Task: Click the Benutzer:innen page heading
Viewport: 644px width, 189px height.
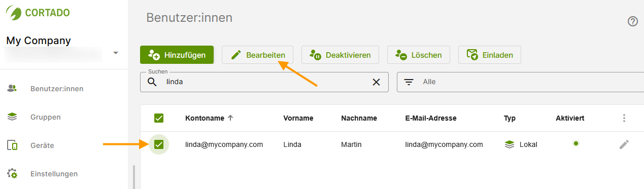Action: (x=189, y=18)
